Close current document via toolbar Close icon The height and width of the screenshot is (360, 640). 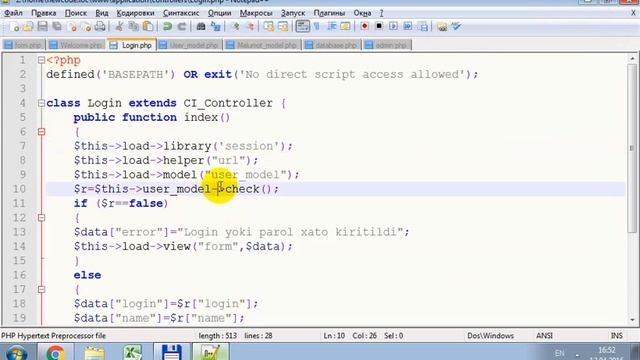pyautogui.click(x=72, y=27)
